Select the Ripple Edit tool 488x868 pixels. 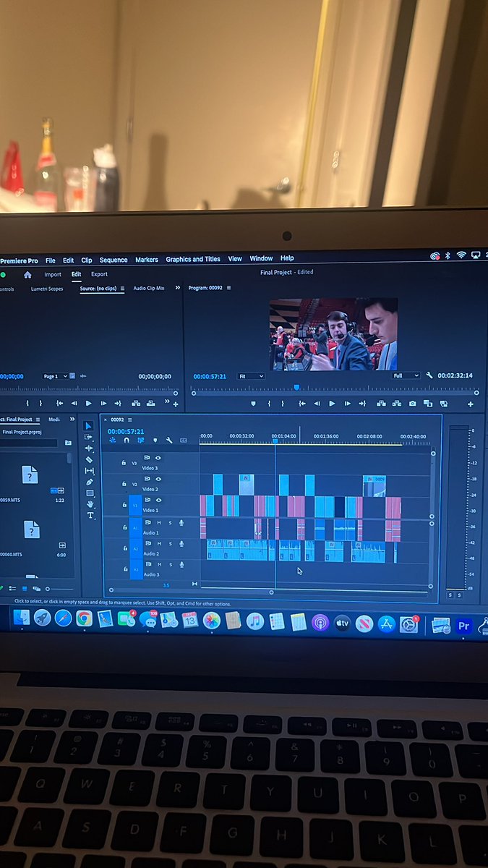(90, 448)
